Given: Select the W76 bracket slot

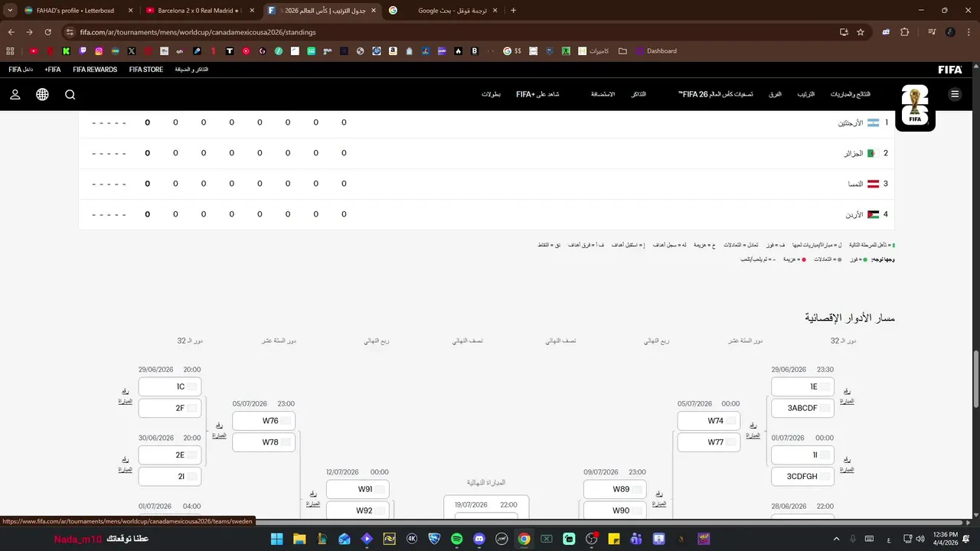Looking at the screenshot, I should coord(263,421).
